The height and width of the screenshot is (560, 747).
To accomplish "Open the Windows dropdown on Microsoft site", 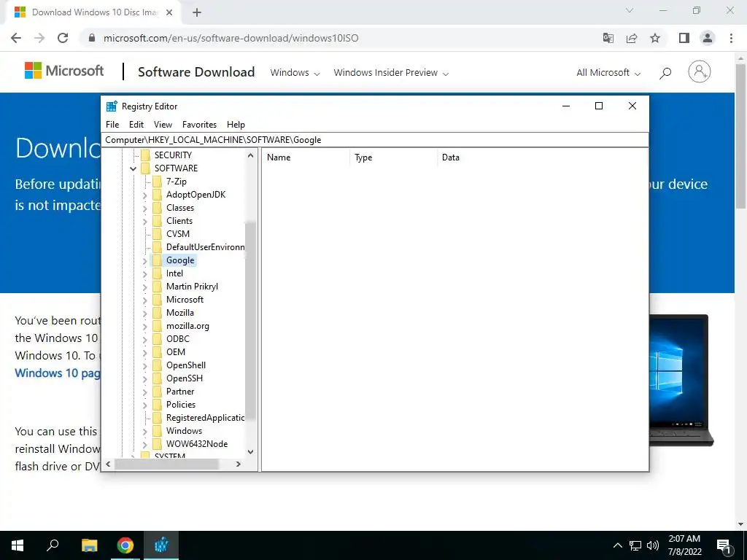I will (x=295, y=73).
